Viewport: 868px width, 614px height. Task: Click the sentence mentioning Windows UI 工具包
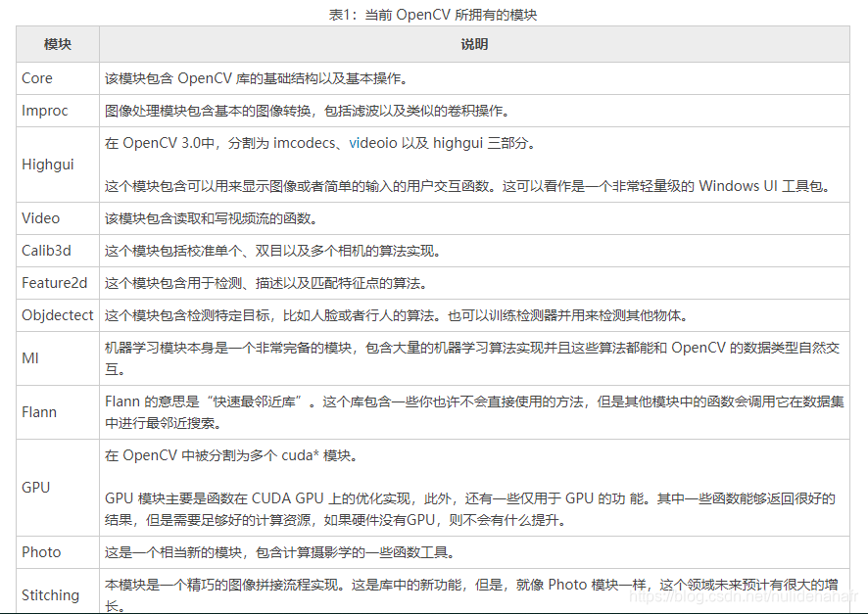(x=468, y=186)
